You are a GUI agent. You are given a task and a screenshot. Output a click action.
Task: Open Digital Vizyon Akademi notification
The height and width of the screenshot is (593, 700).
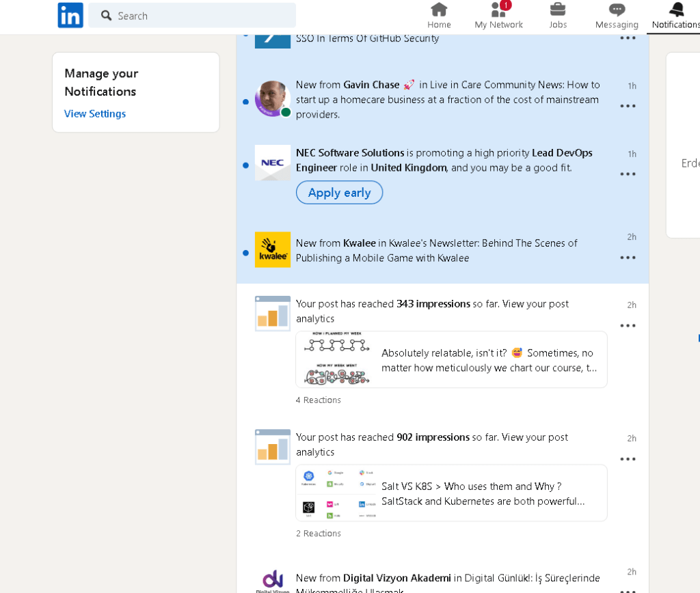[448, 582]
